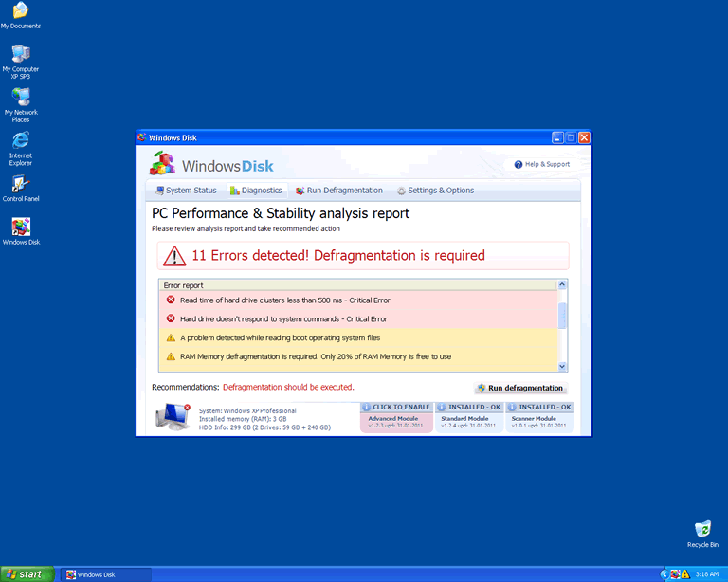Click the Windows Disk desktop shortcut
The width and height of the screenshot is (728, 582).
pyautogui.click(x=20, y=227)
